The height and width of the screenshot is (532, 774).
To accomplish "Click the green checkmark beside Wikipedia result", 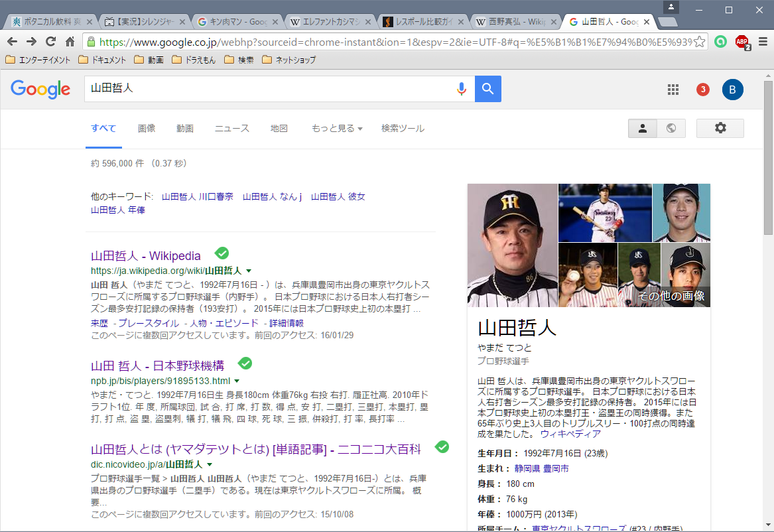I will [222, 253].
